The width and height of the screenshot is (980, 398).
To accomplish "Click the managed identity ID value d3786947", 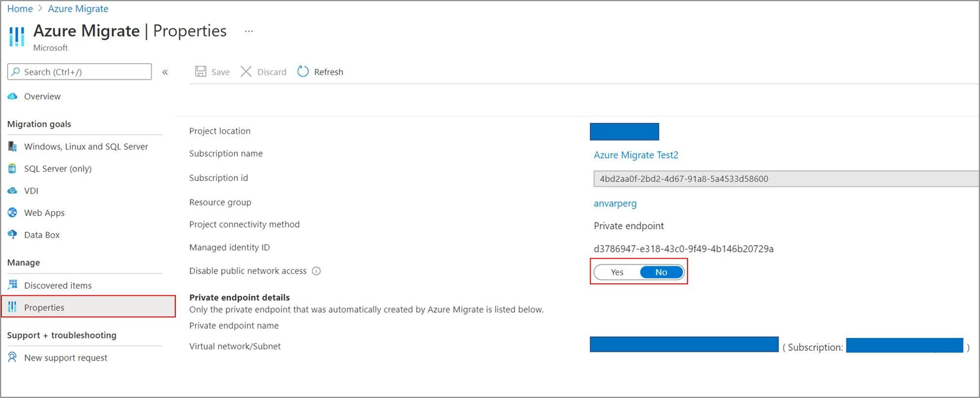I will pyautogui.click(x=684, y=248).
